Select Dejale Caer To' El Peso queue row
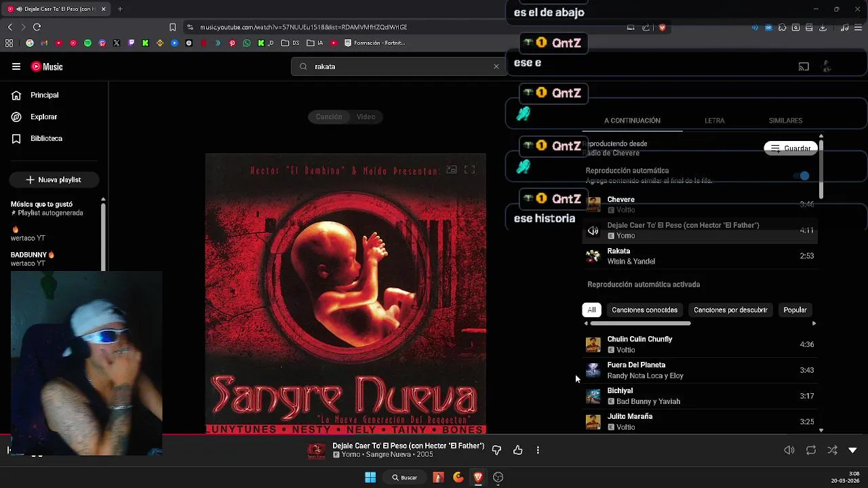This screenshot has width=868, height=488. (x=701, y=230)
